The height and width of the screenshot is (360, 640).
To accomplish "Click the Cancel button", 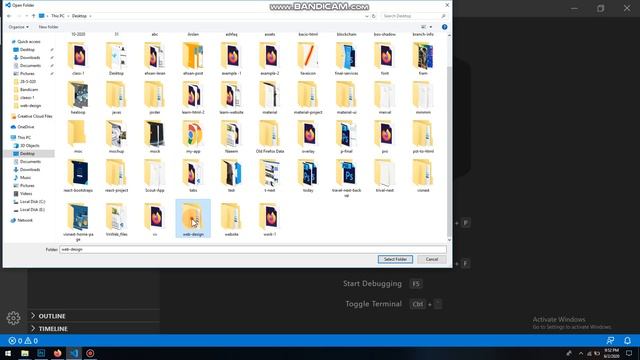I will [x=432, y=259].
